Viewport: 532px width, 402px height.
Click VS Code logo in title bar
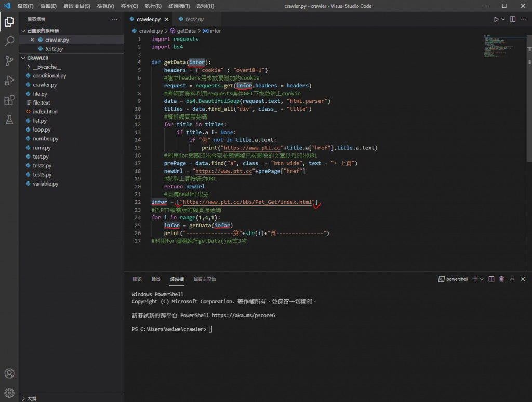coord(7,6)
